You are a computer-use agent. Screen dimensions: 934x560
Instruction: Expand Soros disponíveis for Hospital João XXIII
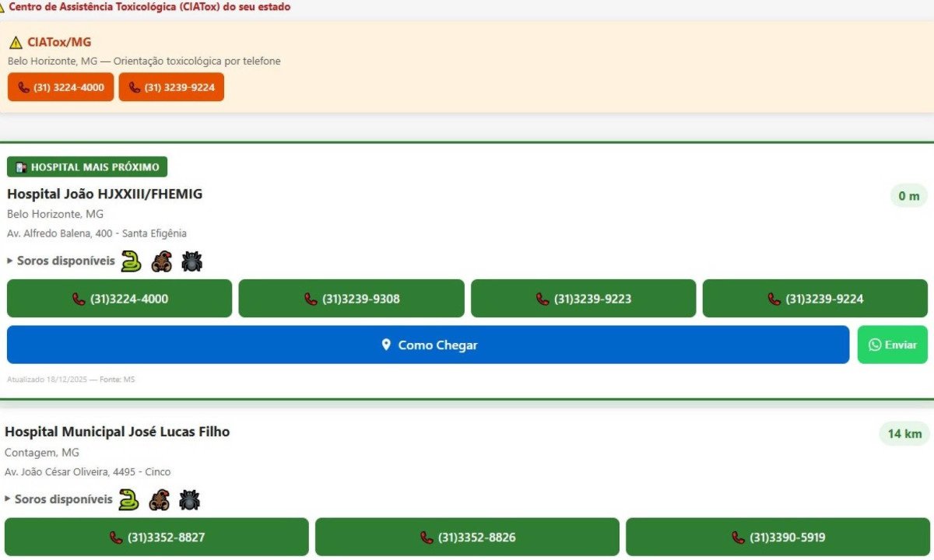click(61, 261)
